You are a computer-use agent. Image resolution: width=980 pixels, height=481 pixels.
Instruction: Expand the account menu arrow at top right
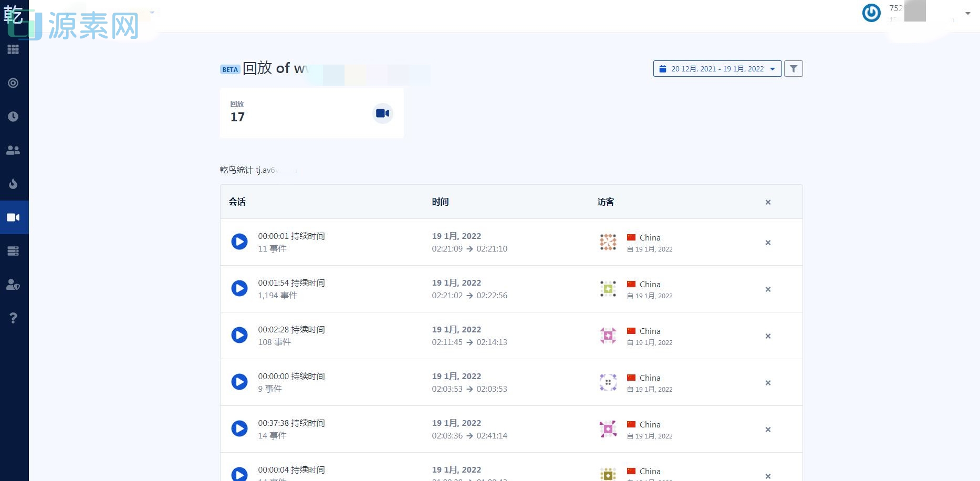967,14
